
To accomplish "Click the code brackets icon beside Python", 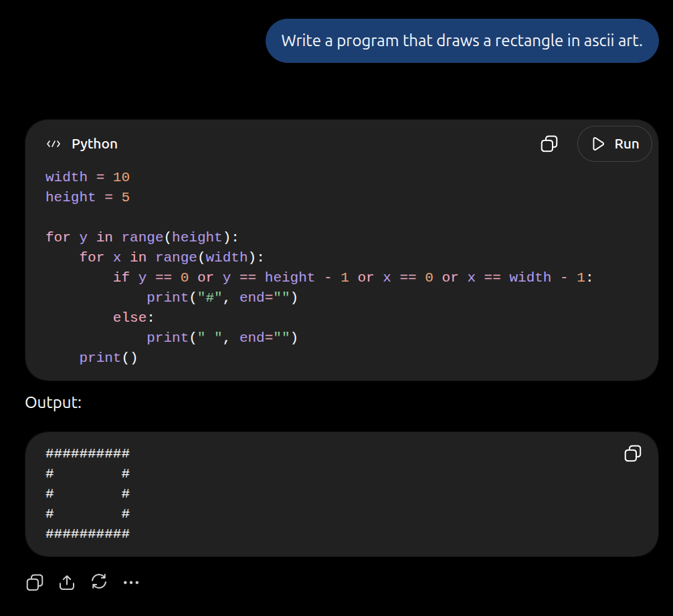I will tap(54, 144).
